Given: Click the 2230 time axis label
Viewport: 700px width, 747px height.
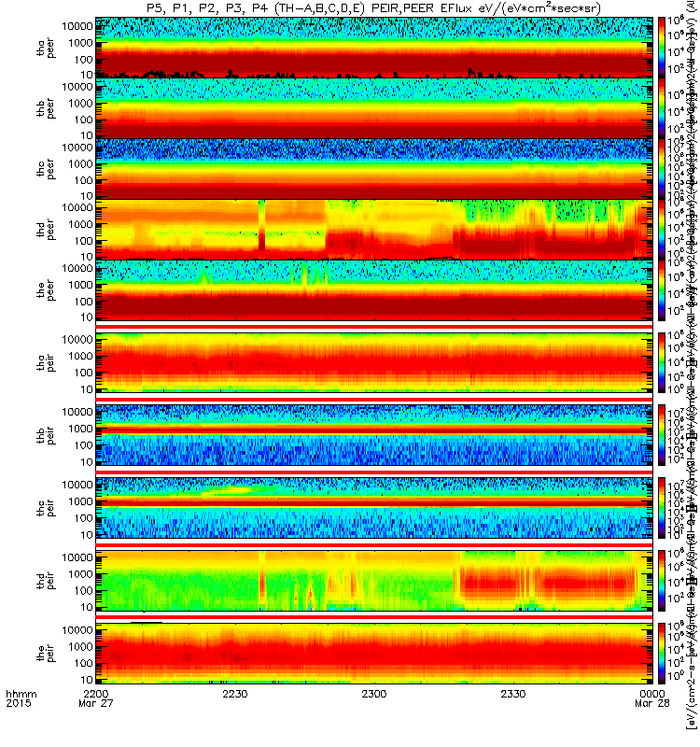Looking at the screenshot, I should (235, 694).
